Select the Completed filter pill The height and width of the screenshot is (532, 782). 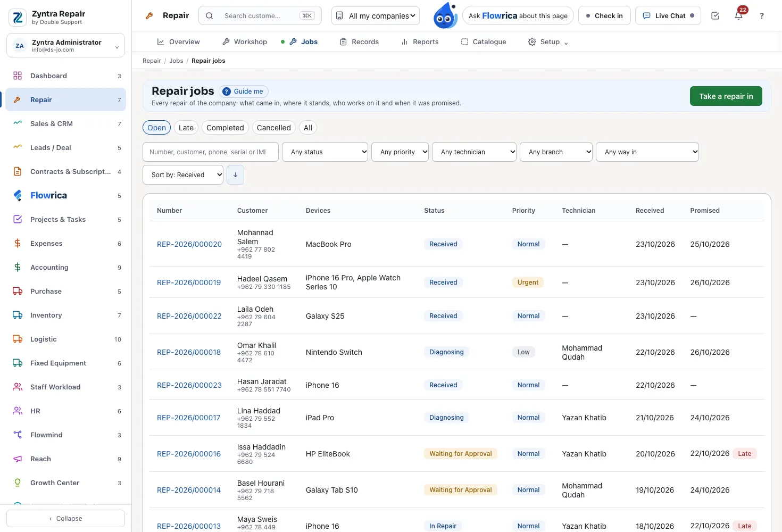point(225,128)
